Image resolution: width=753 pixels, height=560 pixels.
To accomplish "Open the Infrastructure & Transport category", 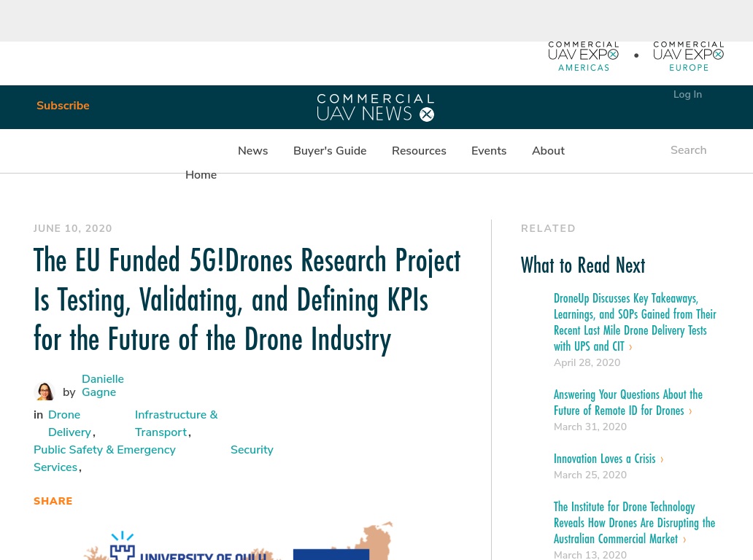I will (x=177, y=423).
